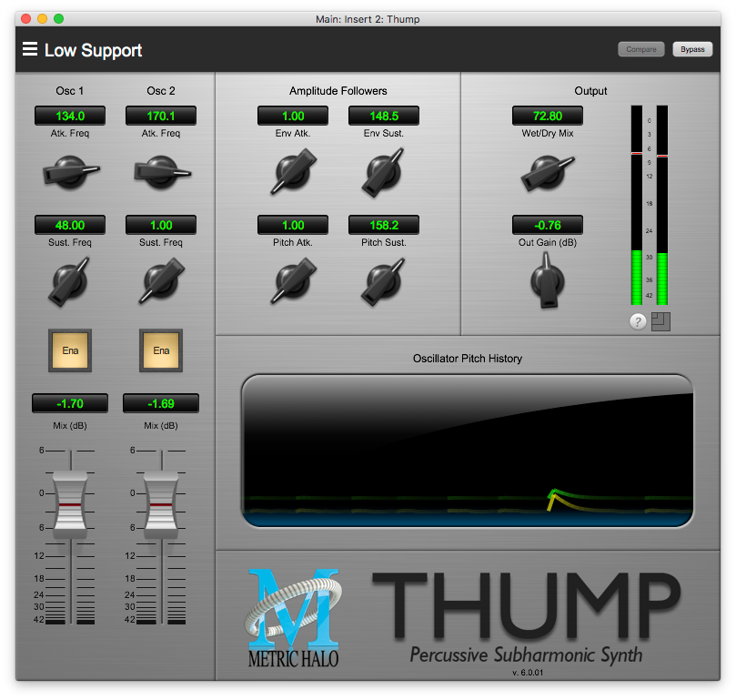Click the resize icon beside help
The width and height of the screenshot is (736, 700).
(x=660, y=321)
